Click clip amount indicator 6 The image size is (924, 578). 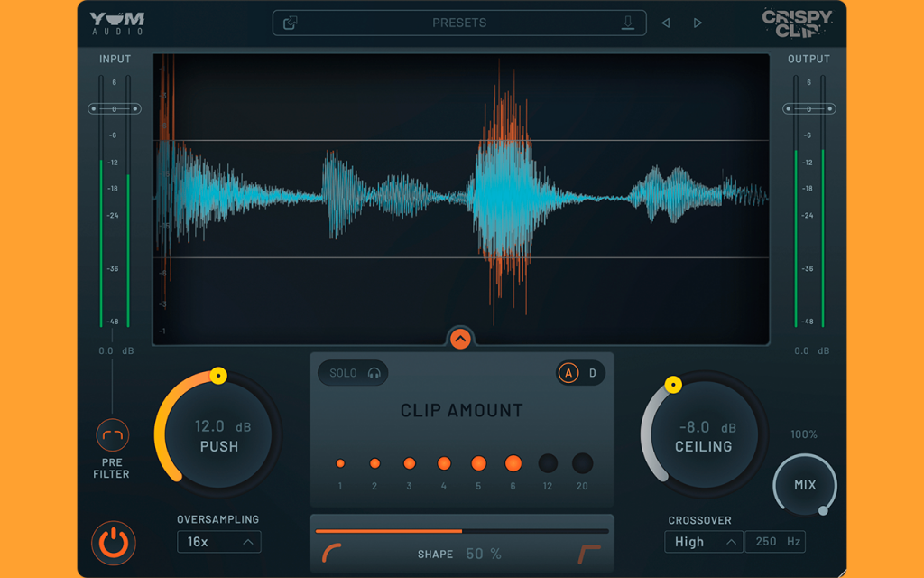tap(513, 463)
